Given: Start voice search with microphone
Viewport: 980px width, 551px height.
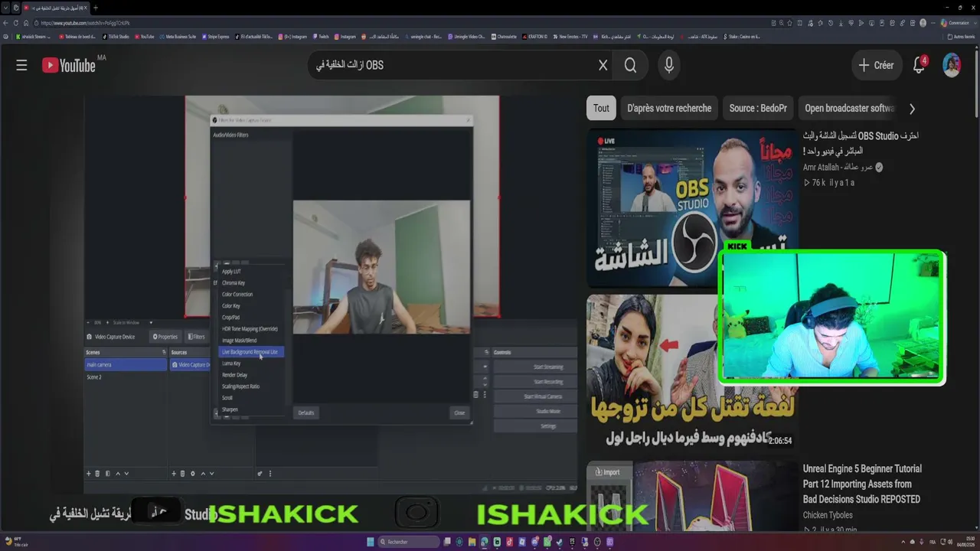Looking at the screenshot, I should tap(669, 66).
